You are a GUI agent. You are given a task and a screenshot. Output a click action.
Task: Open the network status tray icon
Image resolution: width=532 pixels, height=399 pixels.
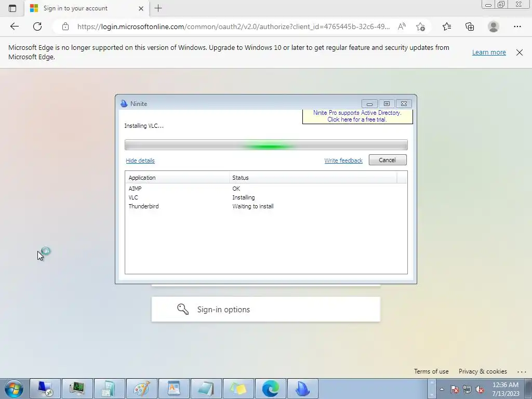[467, 389]
